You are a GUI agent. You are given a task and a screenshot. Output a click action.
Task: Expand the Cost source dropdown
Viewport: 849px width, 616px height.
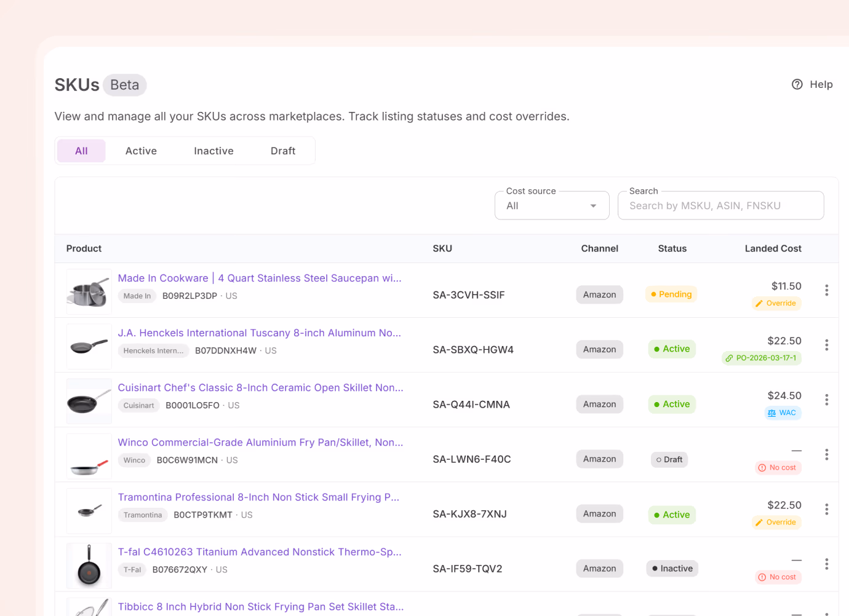click(552, 205)
